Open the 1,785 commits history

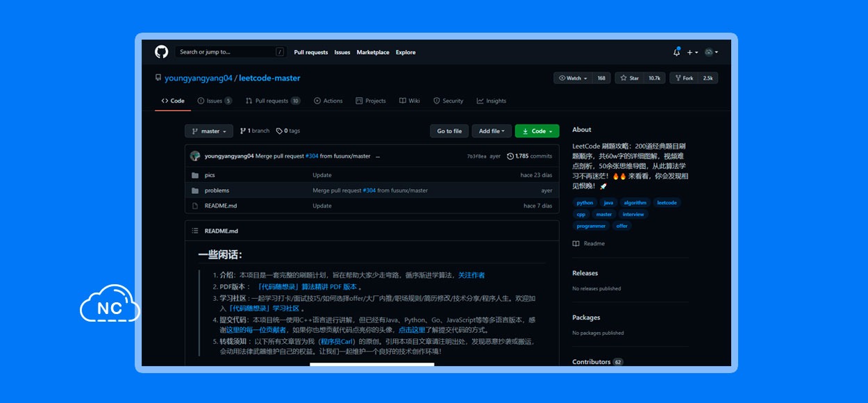click(x=530, y=156)
